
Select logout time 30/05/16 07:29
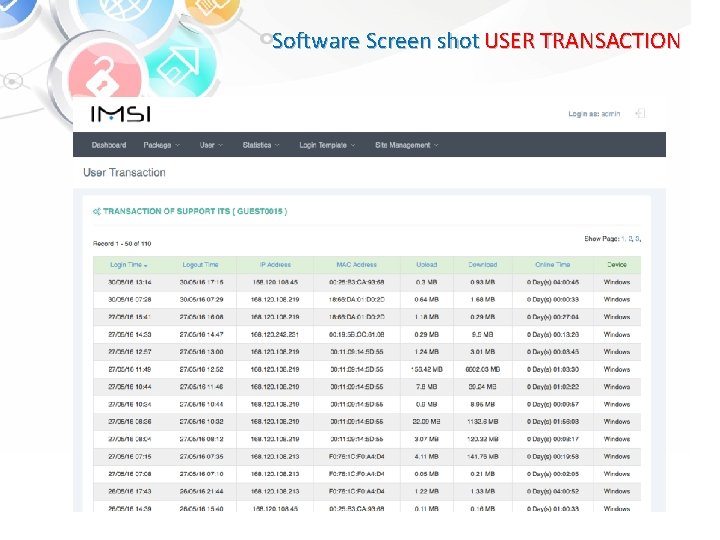click(201, 300)
